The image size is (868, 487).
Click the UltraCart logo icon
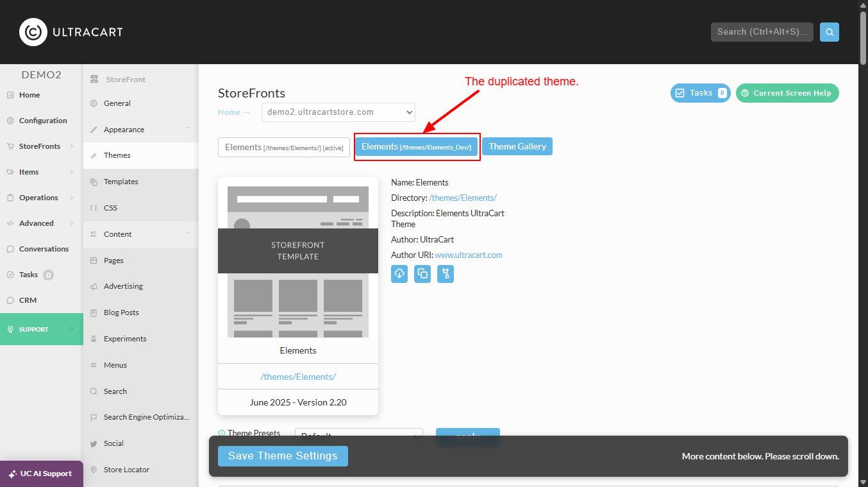(x=33, y=32)
